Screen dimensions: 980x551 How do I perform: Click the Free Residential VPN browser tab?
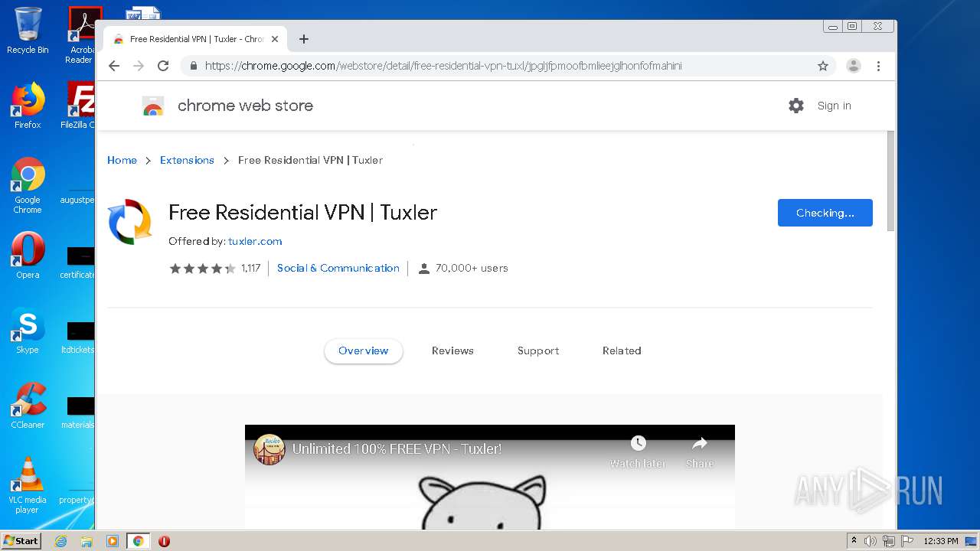(195, 39)
